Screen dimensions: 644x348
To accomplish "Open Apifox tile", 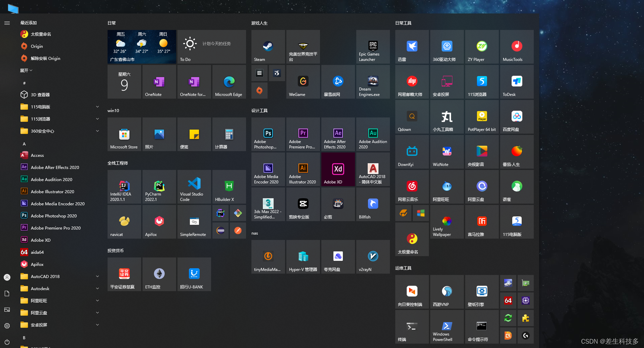I will 159,222.
